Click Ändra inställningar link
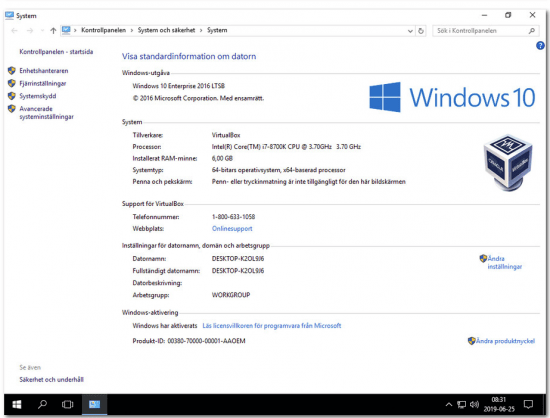This screenshot has height=418, width=550. (x=505, y=263)
